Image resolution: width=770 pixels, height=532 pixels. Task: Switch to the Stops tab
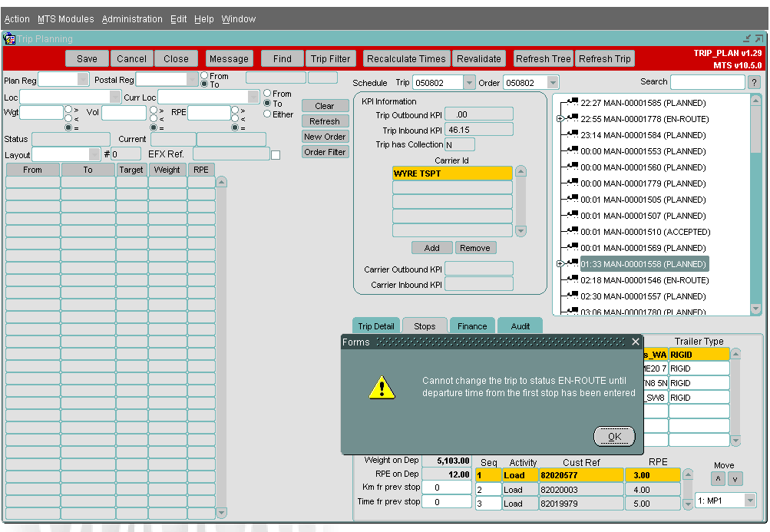[x=425, y=325]
